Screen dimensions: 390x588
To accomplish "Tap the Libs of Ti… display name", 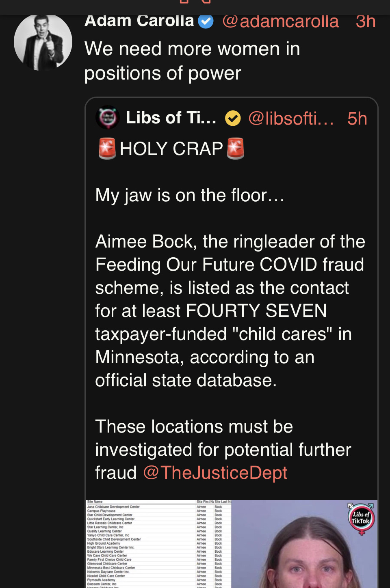I will pos(171,118).
